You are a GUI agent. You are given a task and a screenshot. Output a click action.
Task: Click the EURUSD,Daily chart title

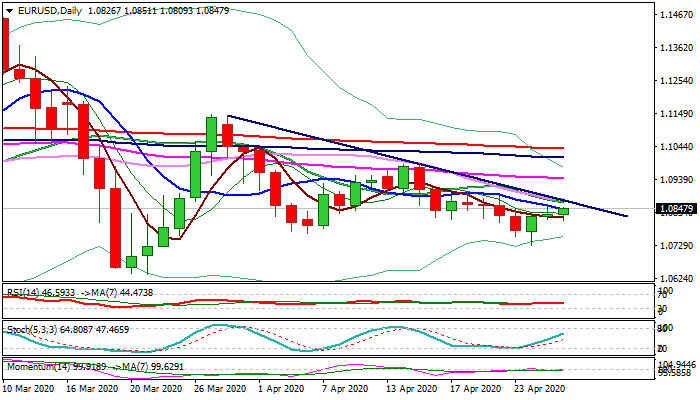click(x=44, y=10)
